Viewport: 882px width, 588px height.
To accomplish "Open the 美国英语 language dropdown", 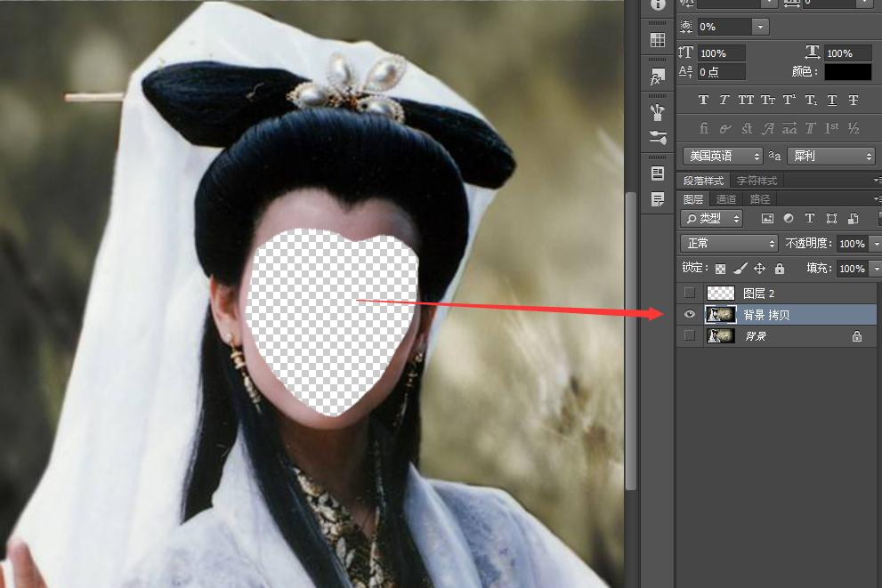I will point(722,156).
